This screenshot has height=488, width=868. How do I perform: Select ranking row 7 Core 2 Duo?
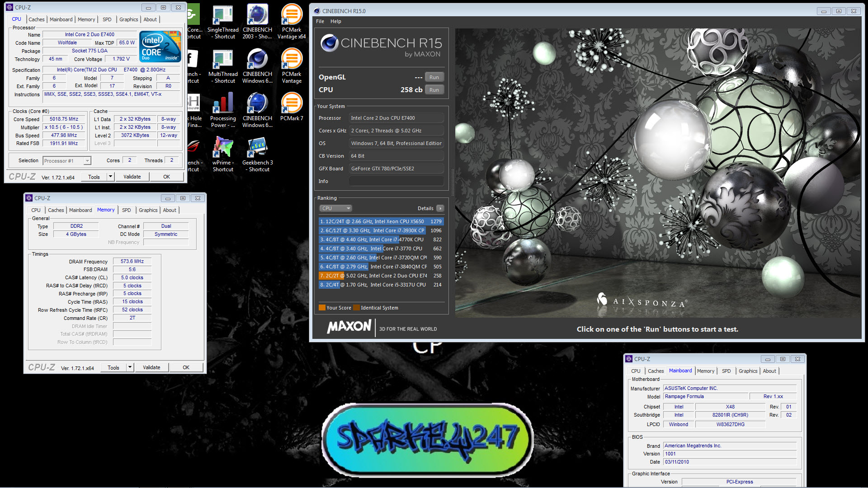pyautogui.click(x=381, y=276)
